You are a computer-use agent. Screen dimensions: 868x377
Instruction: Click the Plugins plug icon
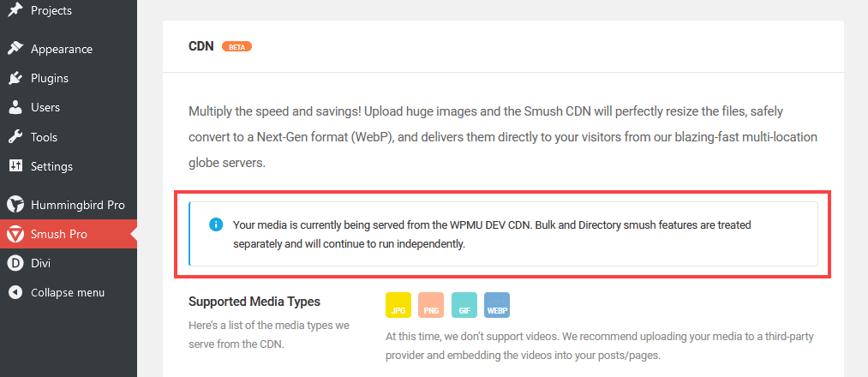[x=15, y=78]
